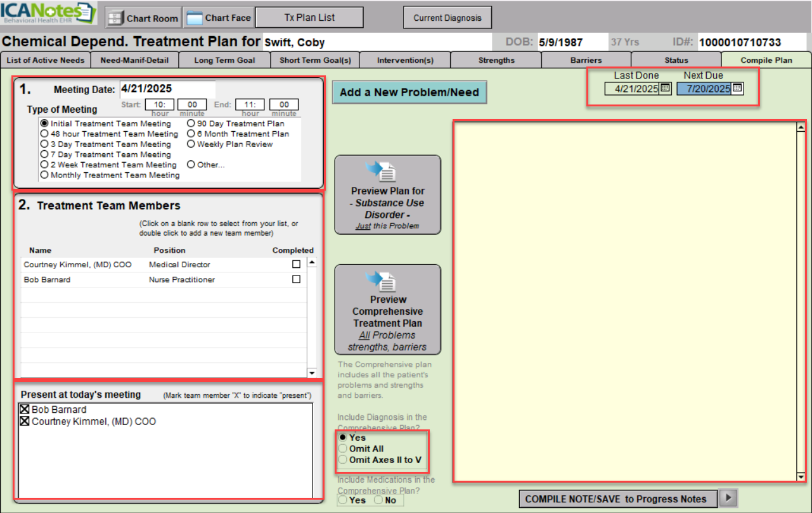Select Omit All diagnosis option
Image resolution: width=812 pixels, height=513 pixels.
[343, 449]
